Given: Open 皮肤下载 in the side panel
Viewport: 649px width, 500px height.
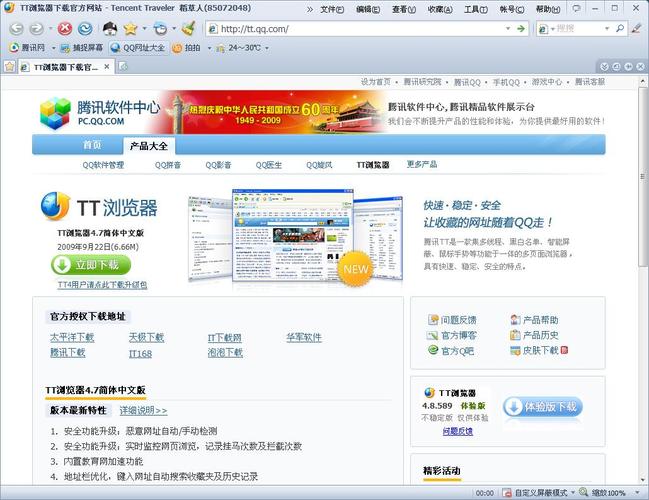Looking at the screenshot, I should pyautogui.click(x=539, y=351).
